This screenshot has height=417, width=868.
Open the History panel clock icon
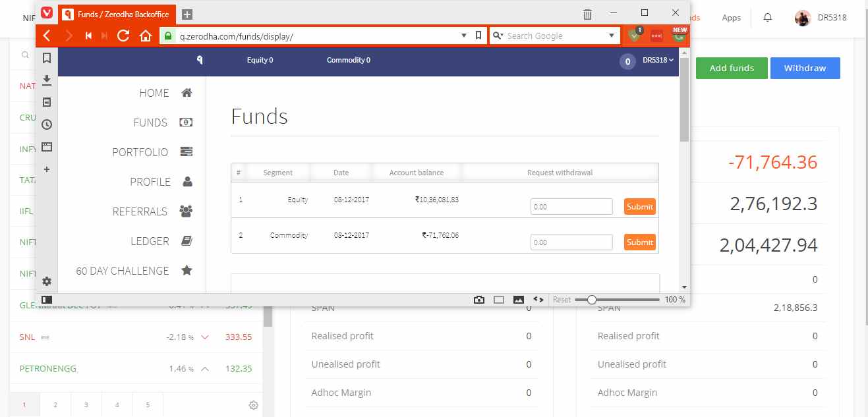tap(47, 125)
